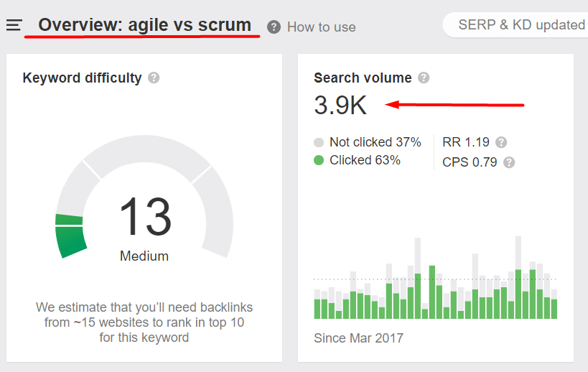This screenshot has width=588, height=372.
Task: Click Search volume help icon
Action: pyautogui.click(x=424, y=78)
